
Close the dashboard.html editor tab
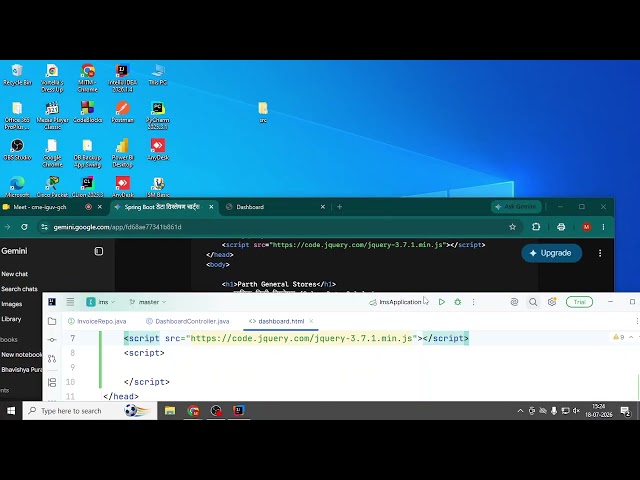(x=311, y=321)
